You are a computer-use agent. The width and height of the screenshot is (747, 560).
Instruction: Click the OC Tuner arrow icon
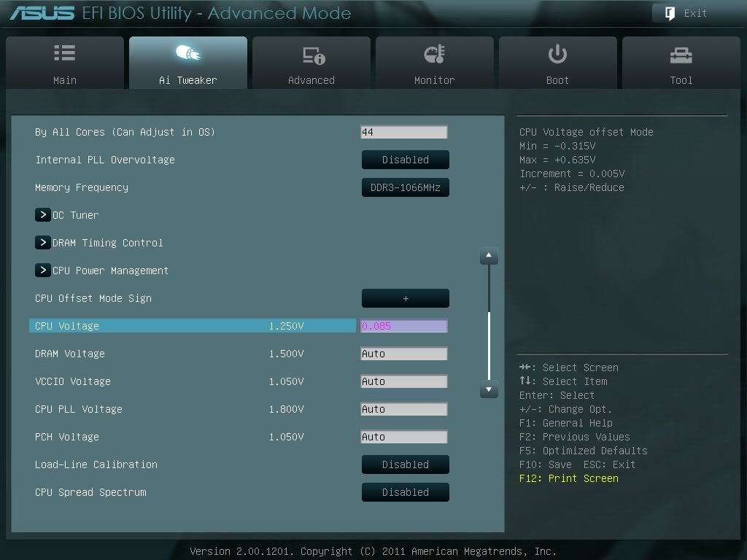(43, 215)
